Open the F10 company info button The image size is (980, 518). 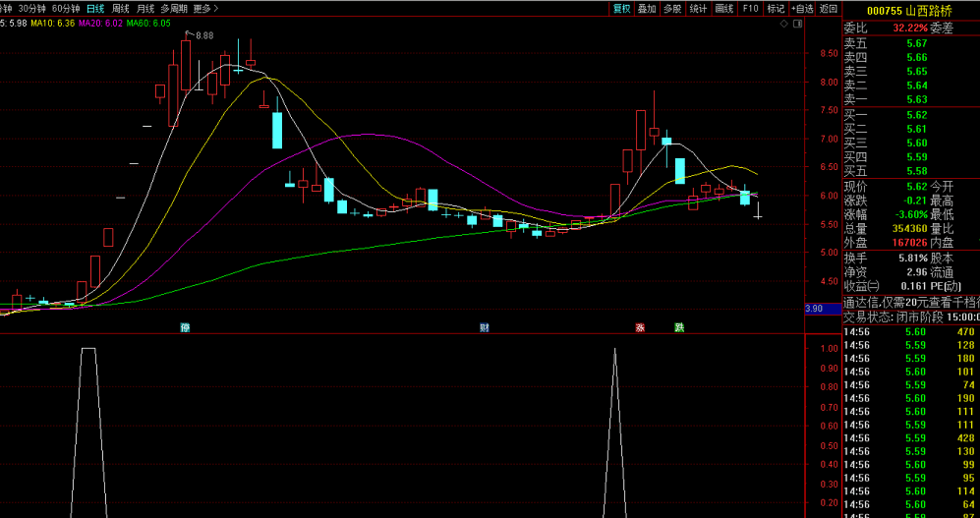tap(750, 9)
